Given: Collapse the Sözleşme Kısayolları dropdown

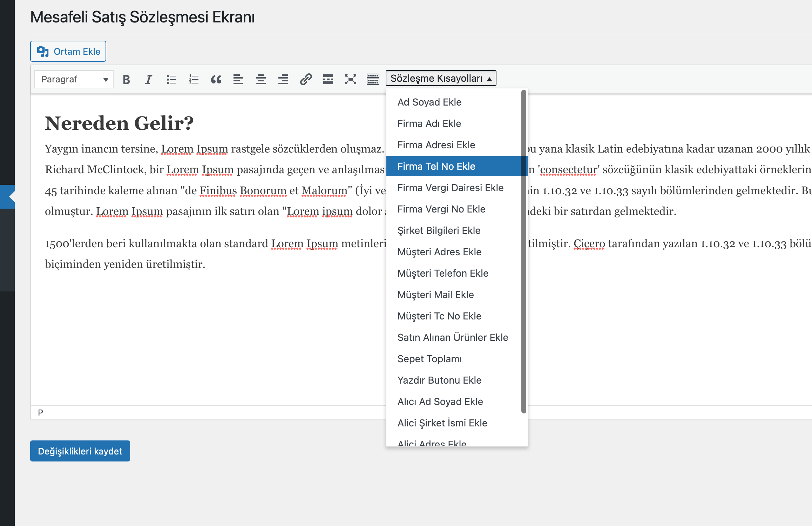Looking at the screenshot, I should 441,78.
